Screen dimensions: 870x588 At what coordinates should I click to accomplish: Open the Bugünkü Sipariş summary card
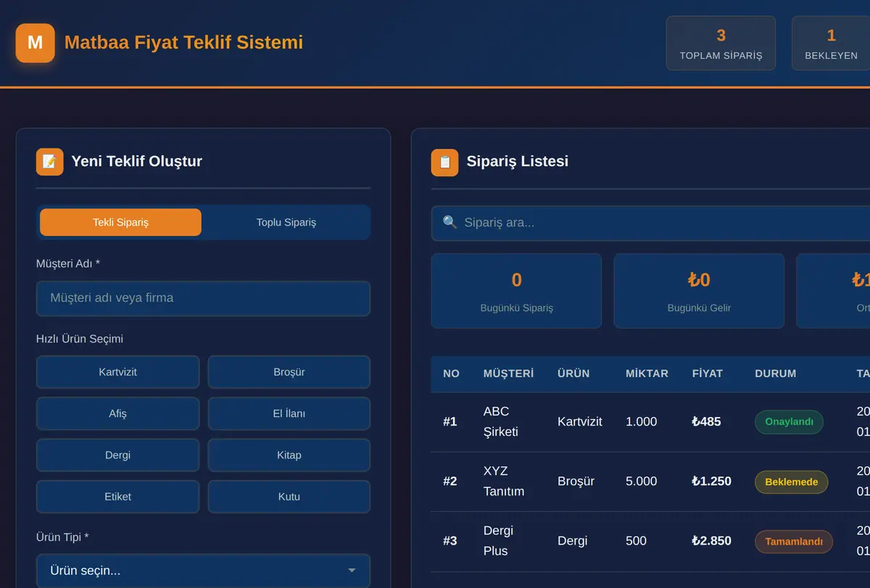click(x=516, y=291)
